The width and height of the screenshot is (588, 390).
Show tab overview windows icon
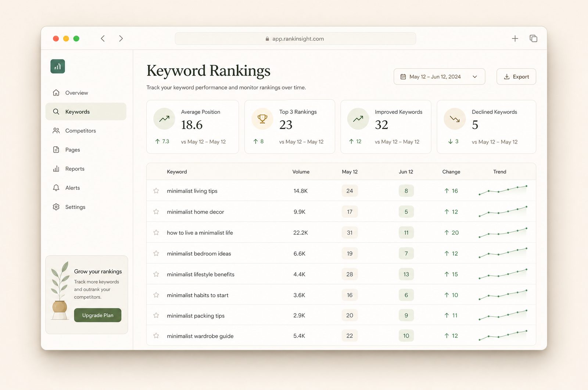click(533, 39)
